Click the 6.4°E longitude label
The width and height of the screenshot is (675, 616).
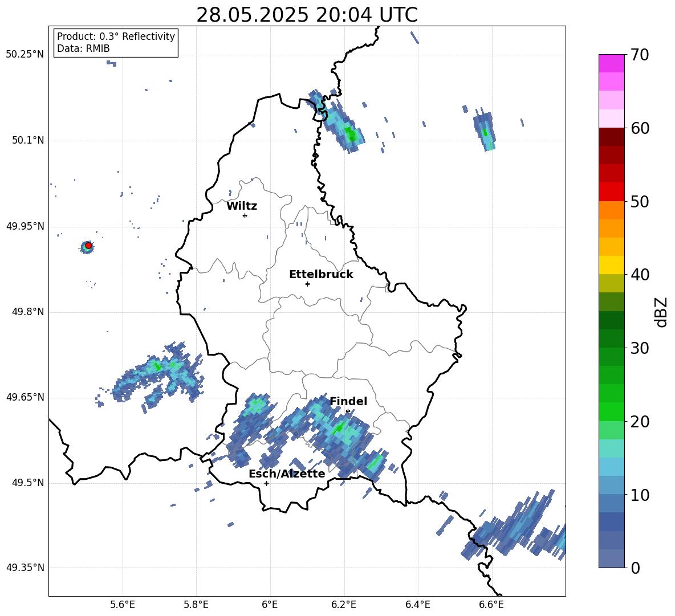click(x=417, y=605)
